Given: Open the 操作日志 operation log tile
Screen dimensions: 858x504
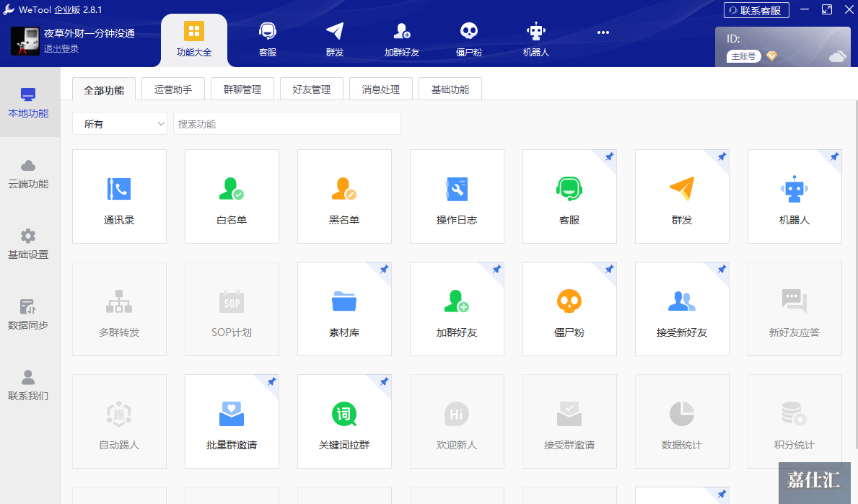Looking at the screenshot, I should click(457, 196).
